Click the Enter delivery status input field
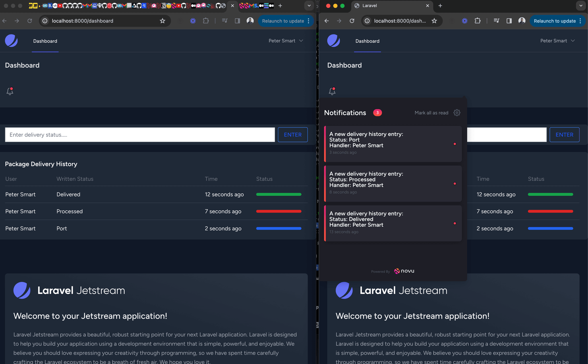Viewport: 588px width, 364px height. pos(140,135)
